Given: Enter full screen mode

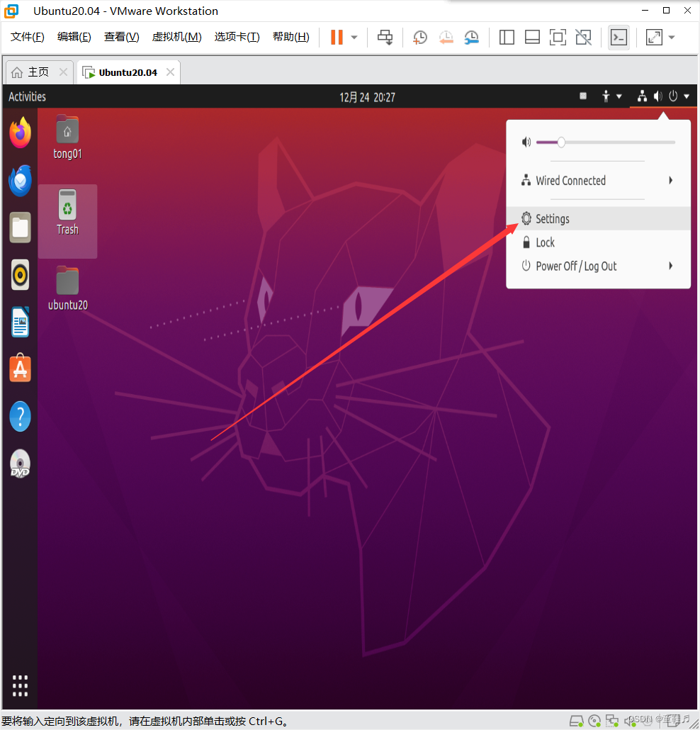Looking at the screenshot, I should tap(558, 38).
